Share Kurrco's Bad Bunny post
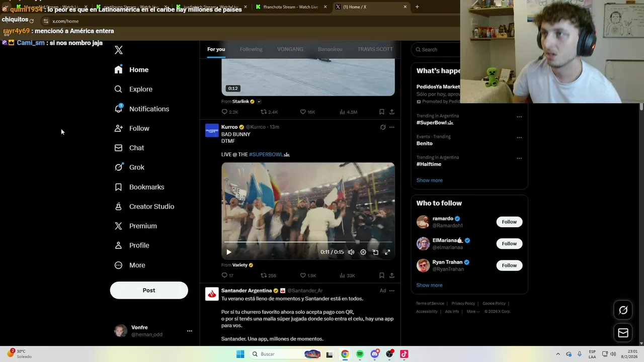Viewport: 644px width, 362px height. 392,275
